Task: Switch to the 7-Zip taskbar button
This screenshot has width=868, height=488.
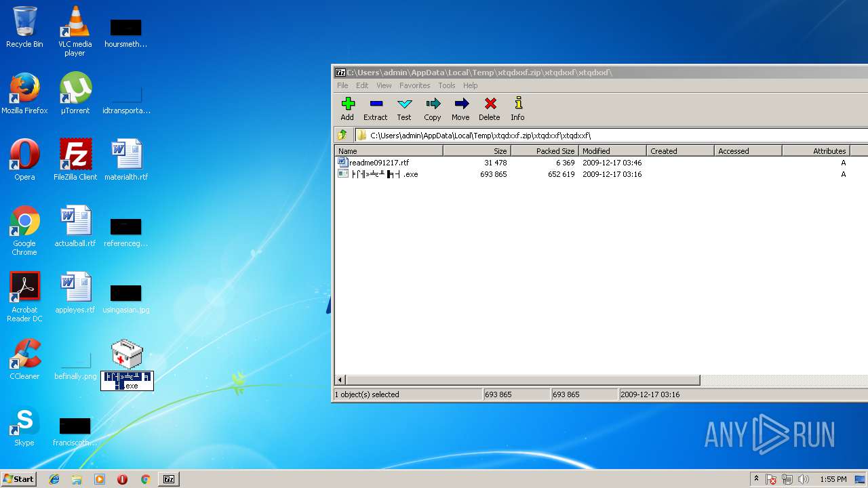Action: [169, 479]
